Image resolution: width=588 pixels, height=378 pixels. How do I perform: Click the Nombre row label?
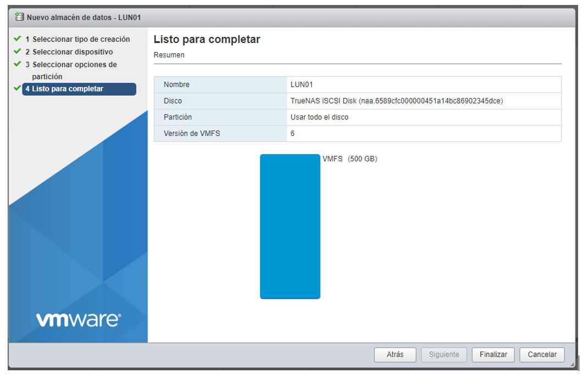point(176,84)
